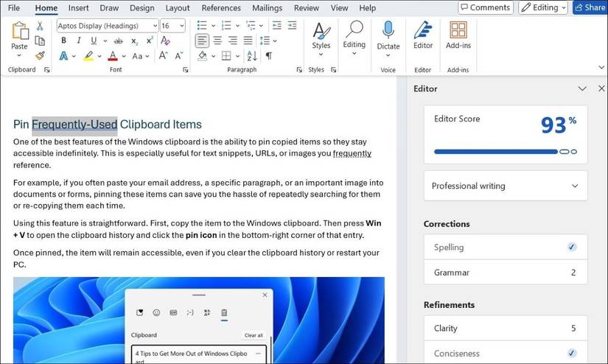Center the text
608x364 pixels.
[x=217, y=41]
